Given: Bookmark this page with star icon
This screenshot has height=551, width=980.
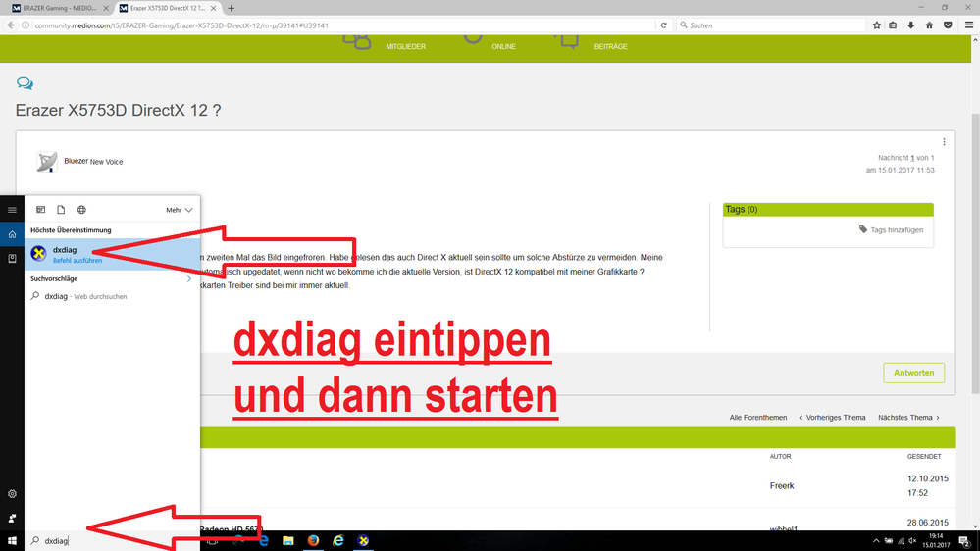Looking at the screenshot, I should pyautogui.click(x=877, y=25).
